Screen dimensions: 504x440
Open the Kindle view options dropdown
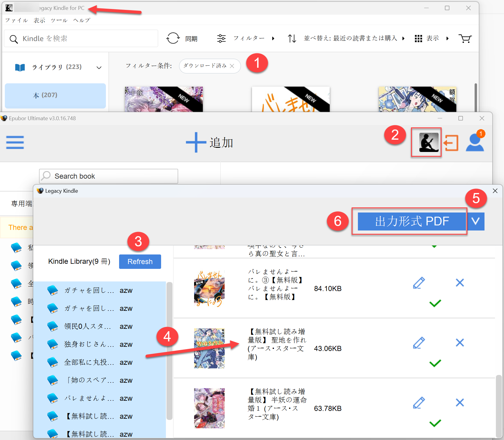(x=432, y=38)
